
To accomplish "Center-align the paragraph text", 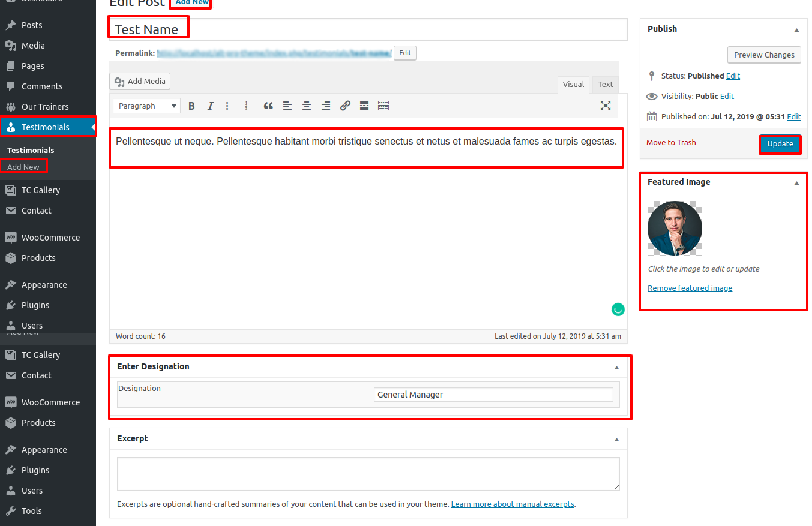I will coord(307,106).
